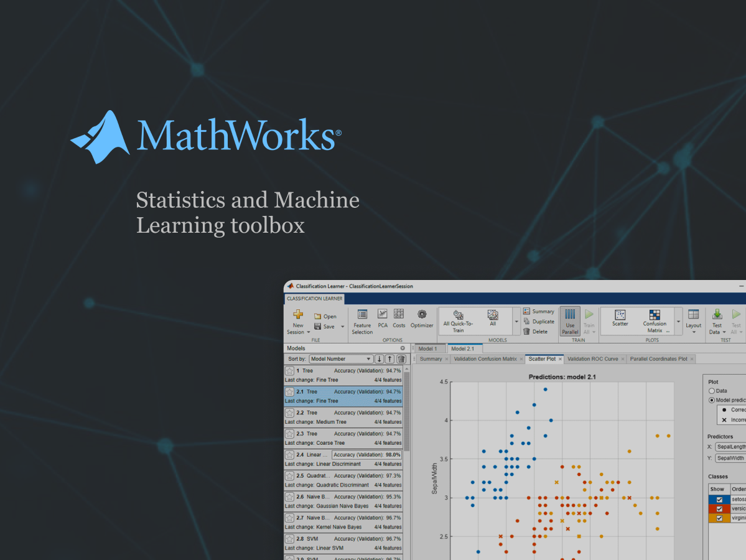Select model 2.3 Coarse Tree
Viewport: 746px width, 560px height.
coord(343,438)
